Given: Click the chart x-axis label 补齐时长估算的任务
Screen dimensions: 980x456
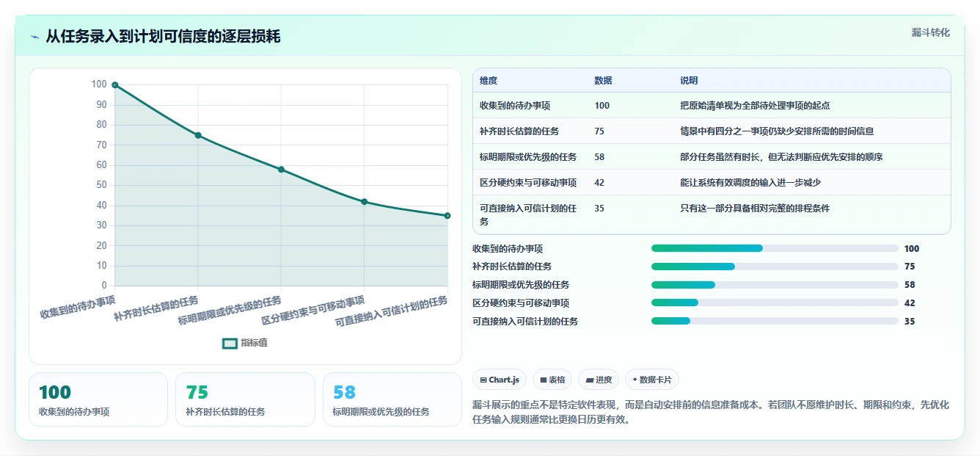Looking at the screenshot, I should 156,308.
